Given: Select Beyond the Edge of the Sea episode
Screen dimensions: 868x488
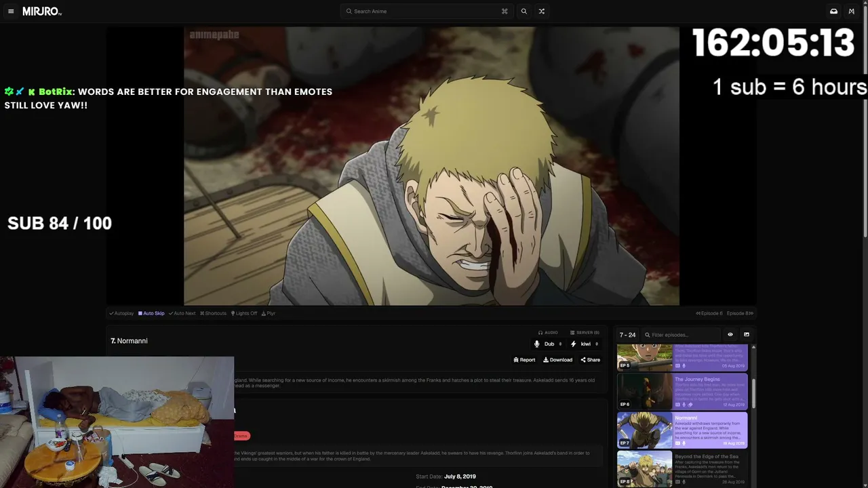Looking at the screenshot, I should [707, 457].
